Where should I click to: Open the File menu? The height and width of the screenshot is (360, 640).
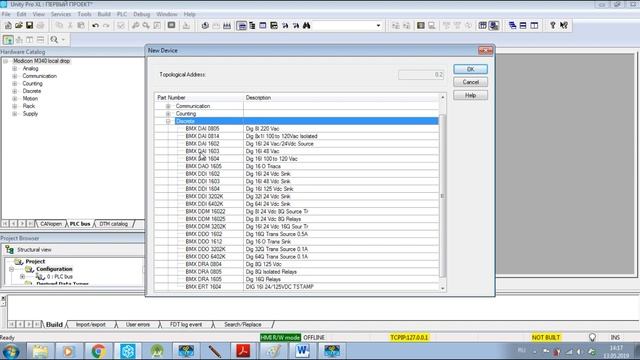tap(6, 14)
